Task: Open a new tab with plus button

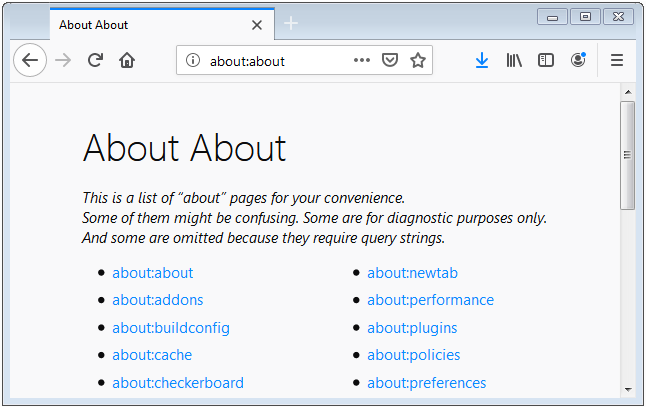Action: click(x=291, y=23)
